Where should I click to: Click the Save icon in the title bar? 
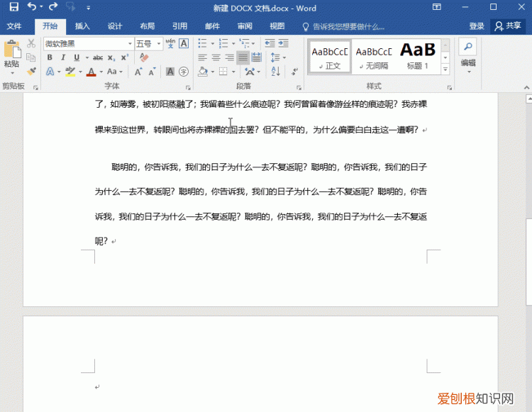pos(13,7)
